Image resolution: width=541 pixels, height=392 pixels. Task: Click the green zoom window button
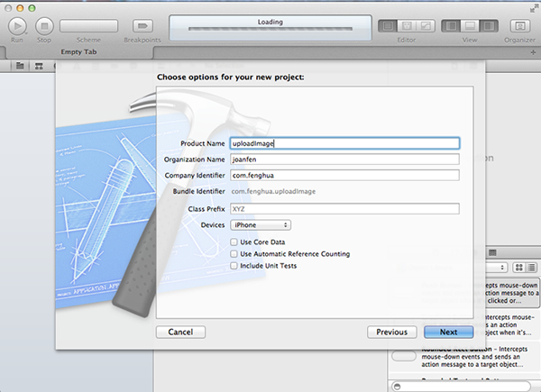[32, 8]
